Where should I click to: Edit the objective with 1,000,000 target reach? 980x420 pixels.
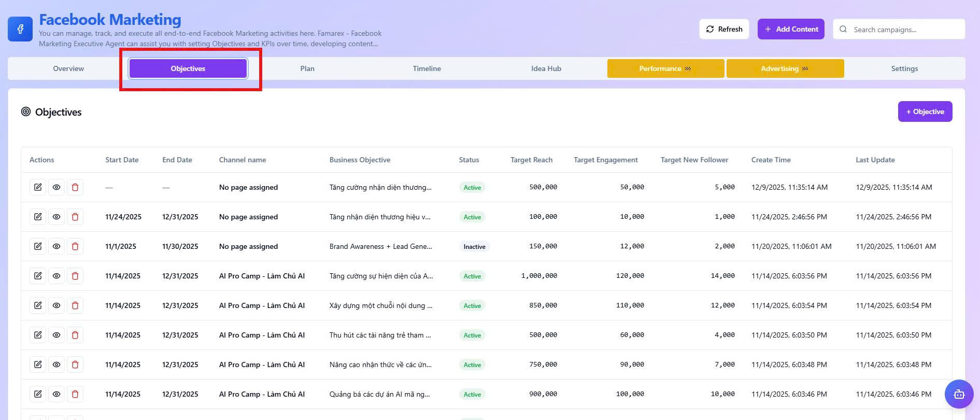click(x=38, y=276)
